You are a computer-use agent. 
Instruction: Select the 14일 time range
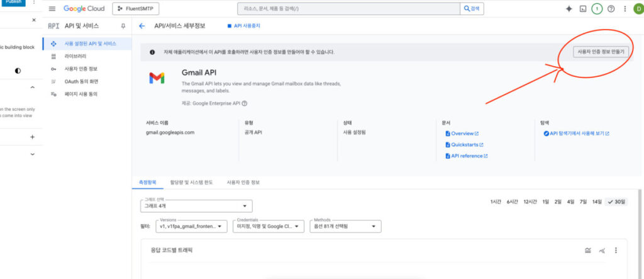pos(597,202)
